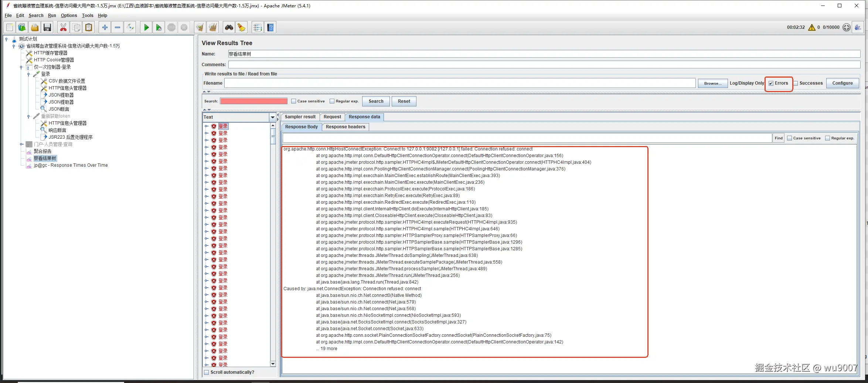This screenshot has width=868, height=383.
Task: Collapse the 测试计划 tree node
Action: tap(6, 39)
